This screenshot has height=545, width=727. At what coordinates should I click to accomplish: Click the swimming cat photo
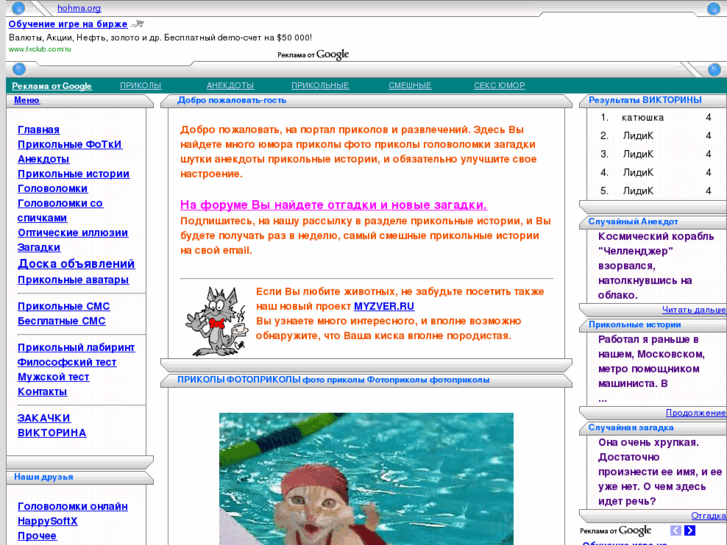pos(366,479)
